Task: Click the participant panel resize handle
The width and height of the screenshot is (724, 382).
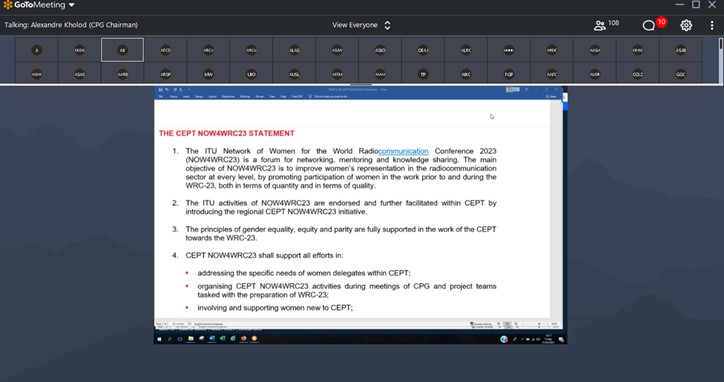Action: coord(361,85)
